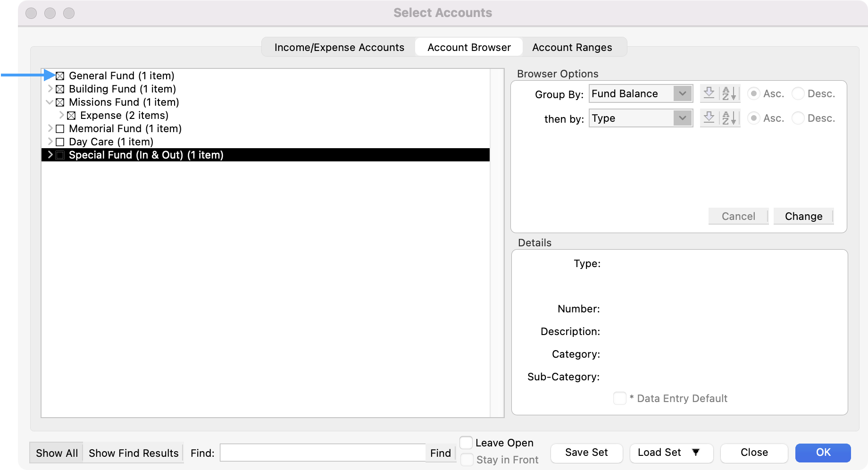Expand the Day Care tree node

pyautogui.click(x=50, y=142)
